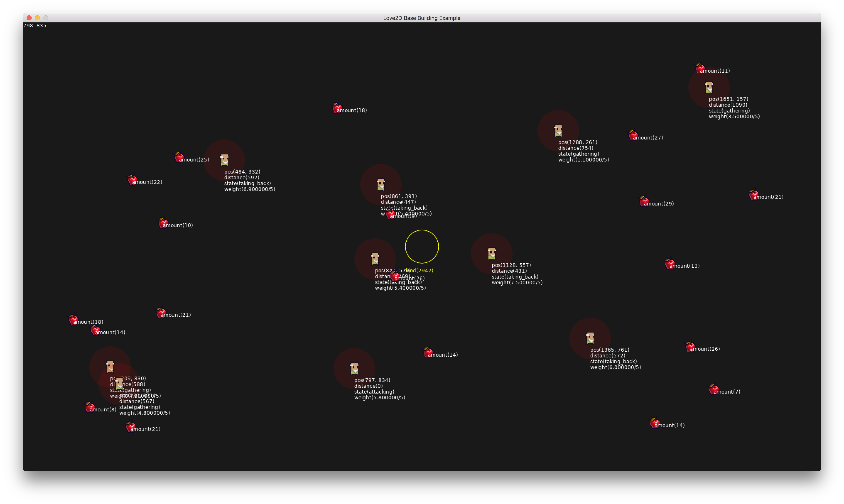Click the apple labeled amount(25)
This screenshot has height=504, width=844.
click(178, 158)
